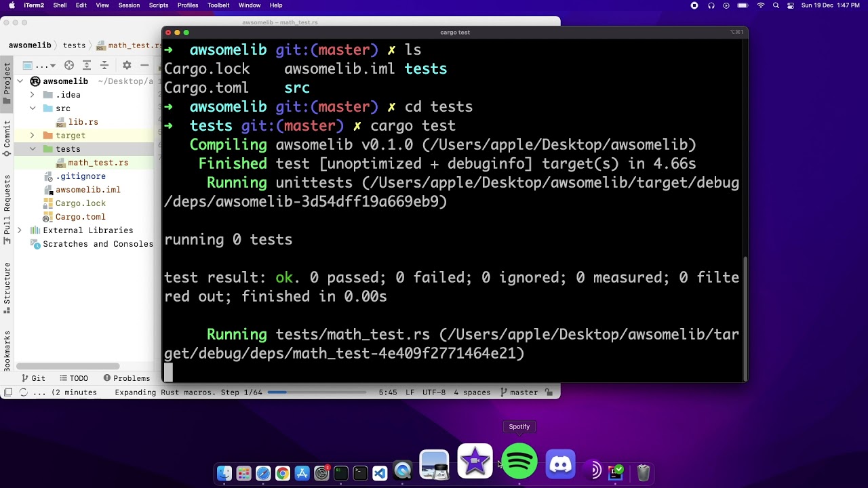Change LF line separator in status bar
868x488 pixels.
tap(410, 392)
